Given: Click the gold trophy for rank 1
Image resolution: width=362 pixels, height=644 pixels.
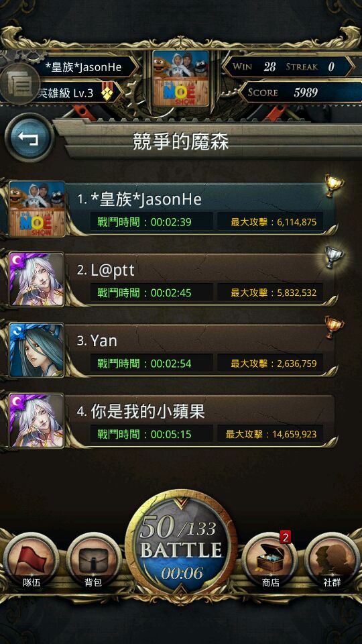Looking at the screenshot, I should click(x=334, y=186).
